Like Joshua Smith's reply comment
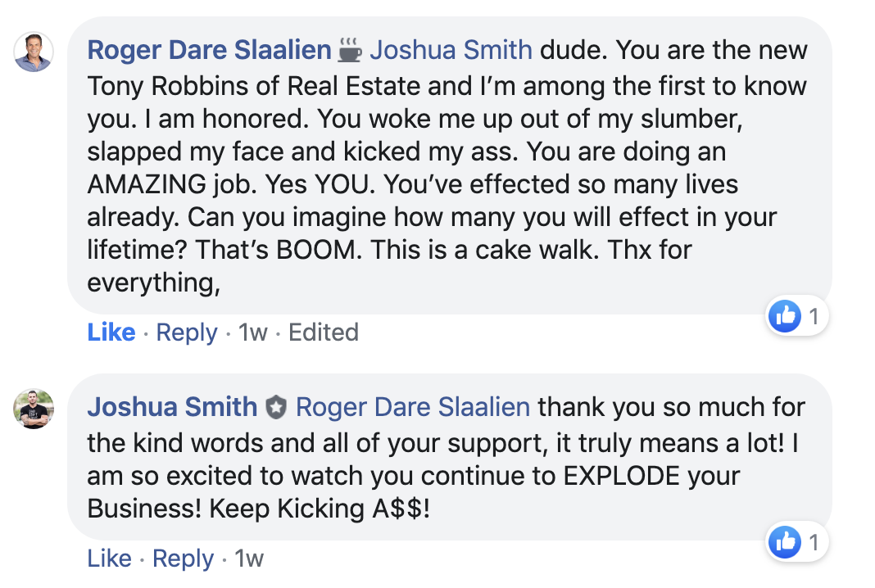Screen dimensions: 875x588 [x=110, y=558]
